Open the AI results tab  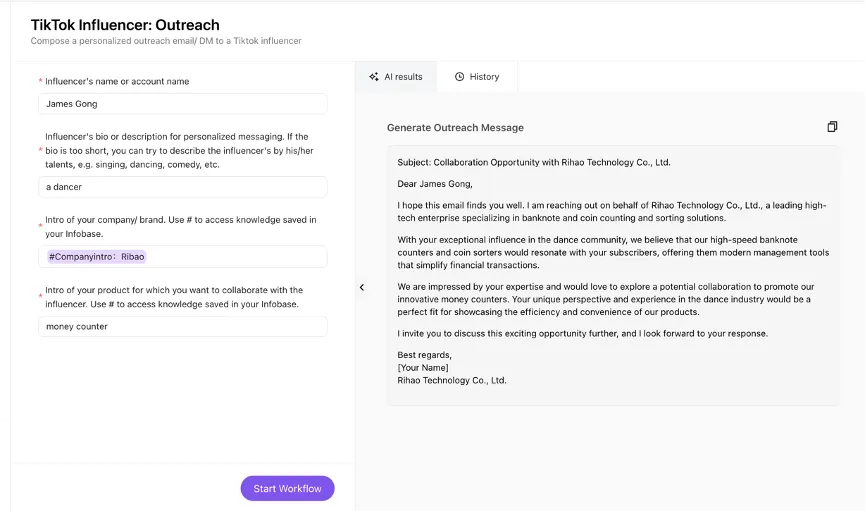(x=396, y=77)
